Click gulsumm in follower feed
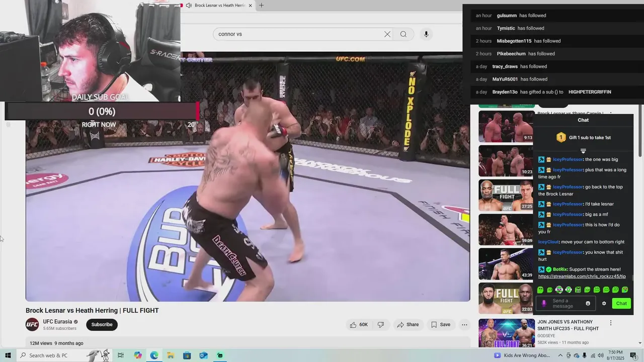The image size is (644, 362). (x=507, y=16)
